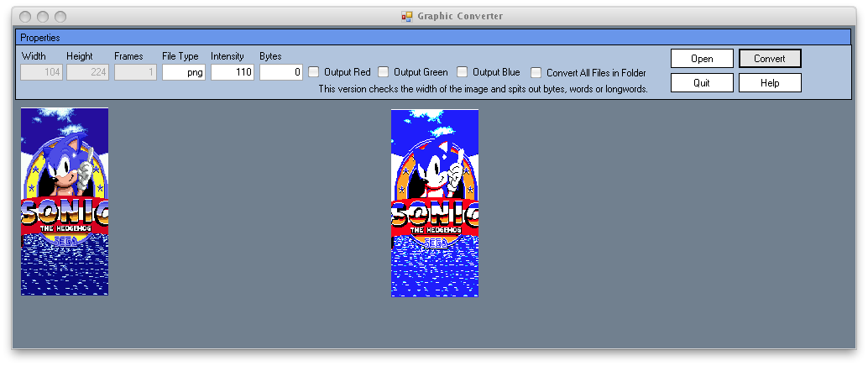Edit the Intensity field with value 110

pos(233,72)
